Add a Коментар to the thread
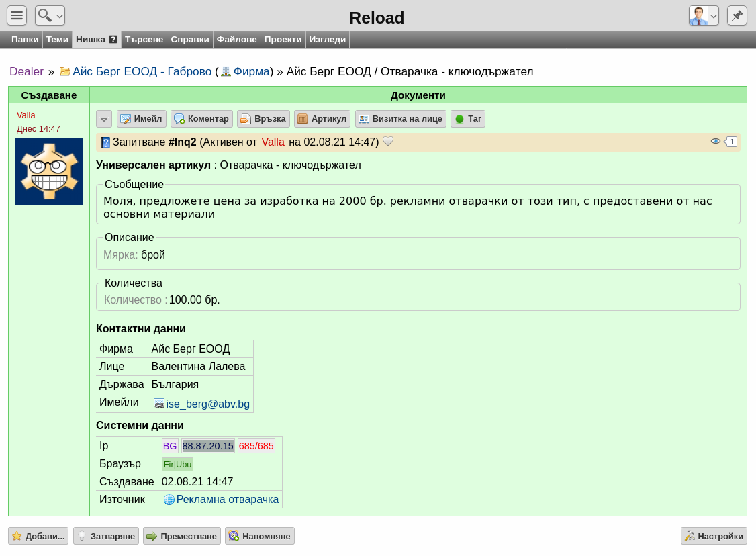The image size is (756, 556). 201,119
